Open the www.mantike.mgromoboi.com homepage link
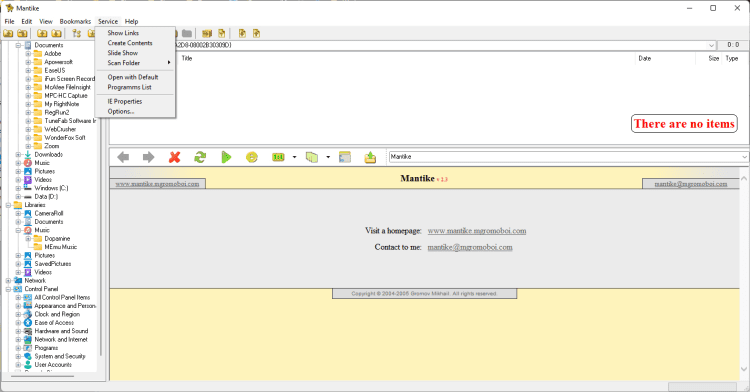This screenshot has width=750, height=392. (x=477, y=231)
